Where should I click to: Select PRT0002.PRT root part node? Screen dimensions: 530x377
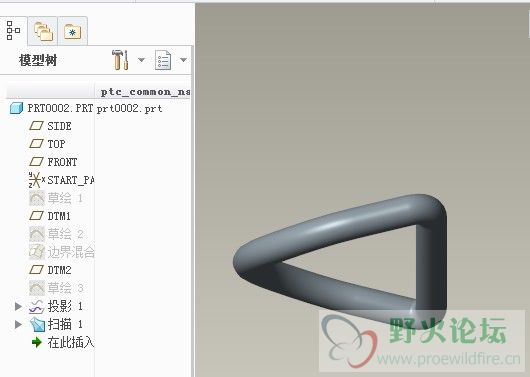click(x=51, y=108)
